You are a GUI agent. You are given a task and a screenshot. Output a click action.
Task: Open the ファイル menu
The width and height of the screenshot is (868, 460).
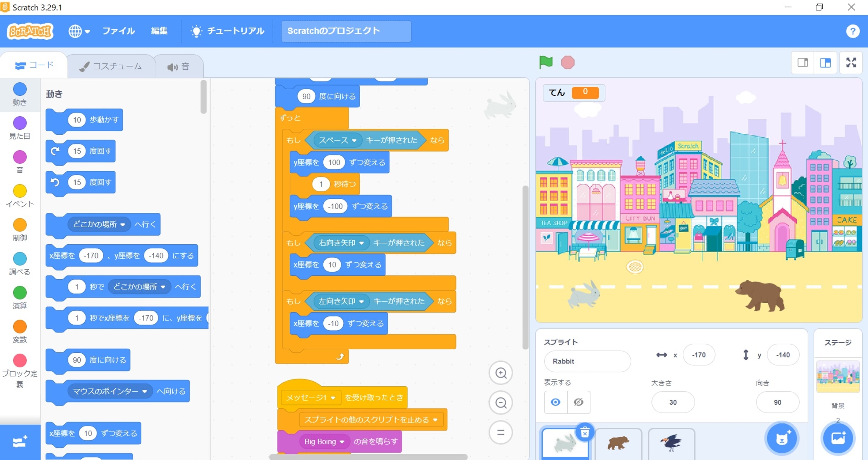[118, 31]
